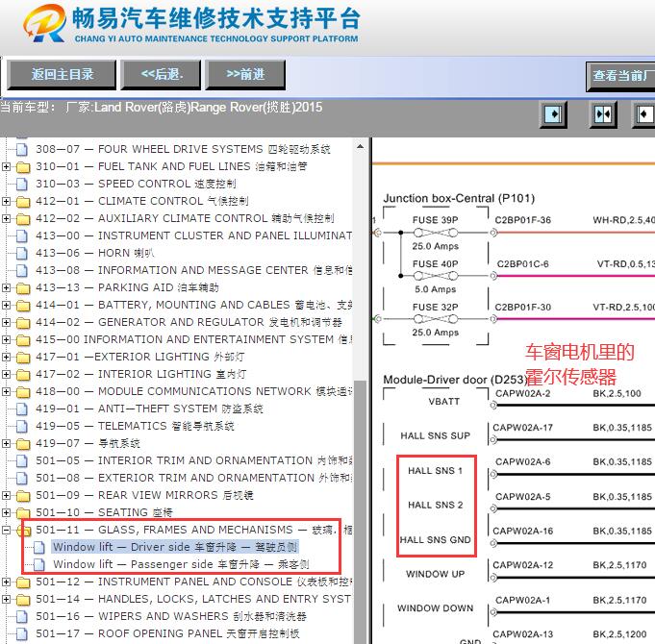The height and width of the screenshot is (644, 655).
Task: Open 310-03 Speed Control document
Action: tap(136, 184)
